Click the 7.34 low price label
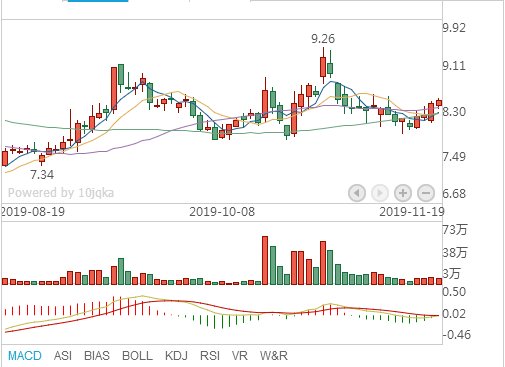This screenshot has width=505, height=367. coord(42,174)
